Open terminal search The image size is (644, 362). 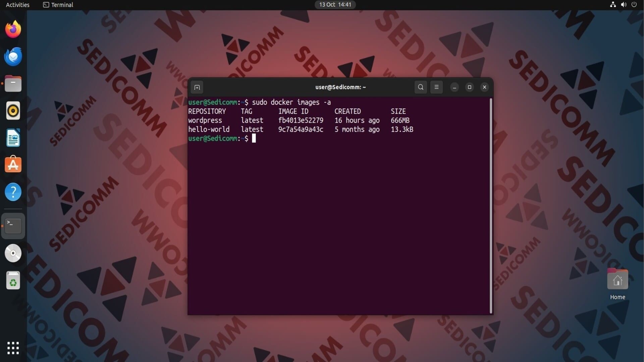(x=421, y=87)
